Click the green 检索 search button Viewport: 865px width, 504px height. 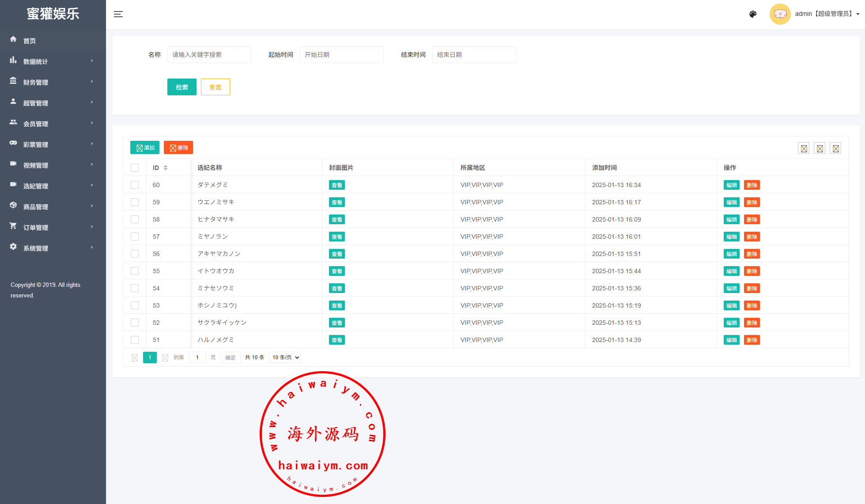click(x=181, y=87)
